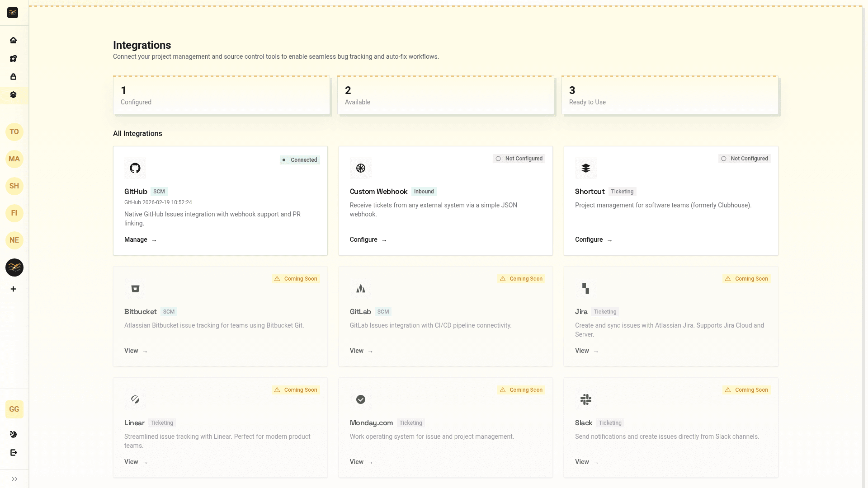Open the GG account avatar

click(14, 409)
